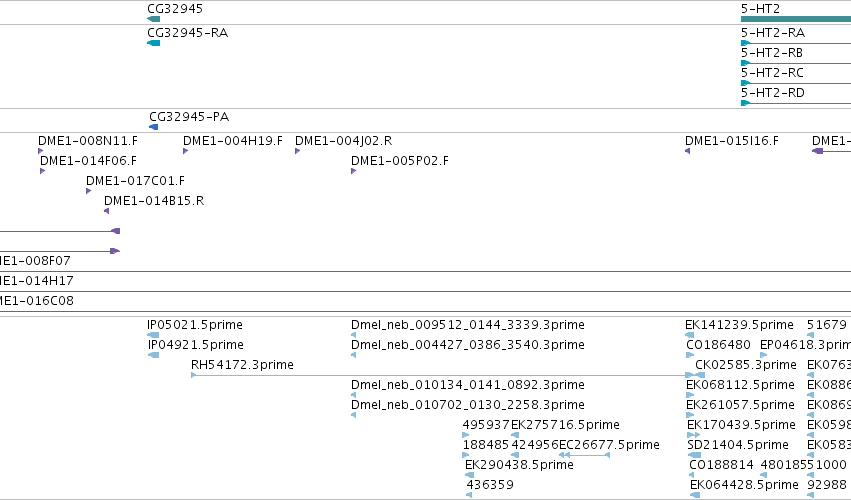Screen dimensions: 851x500
Task: Click the 424956 feature label
Action: pos(535,445)
